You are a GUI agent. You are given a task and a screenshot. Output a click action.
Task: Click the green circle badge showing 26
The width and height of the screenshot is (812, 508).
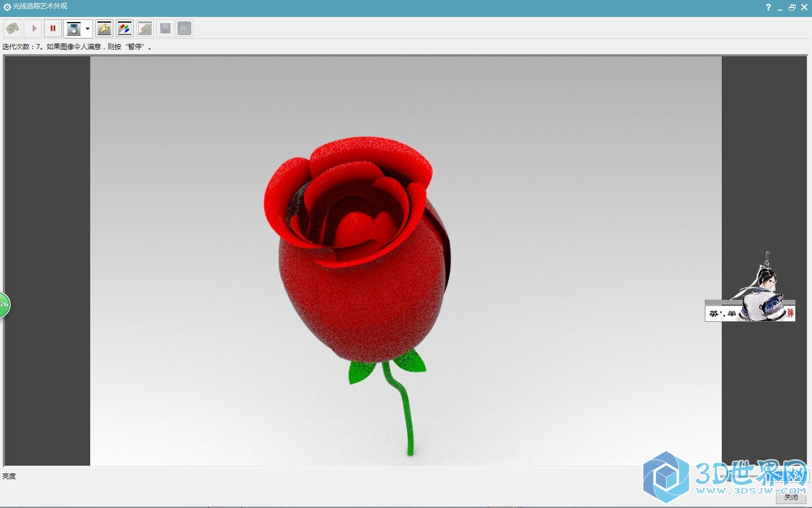[4, 305]
